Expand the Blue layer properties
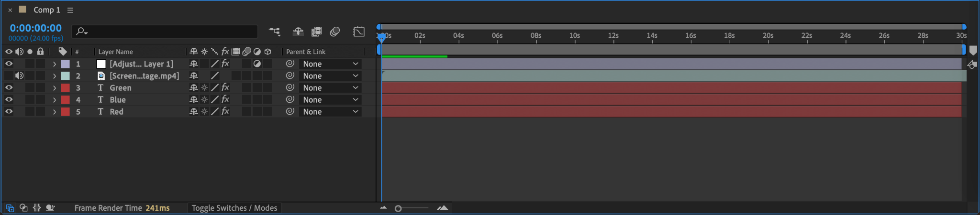Viewport: 980px width, 215px height. coord(55,99)
